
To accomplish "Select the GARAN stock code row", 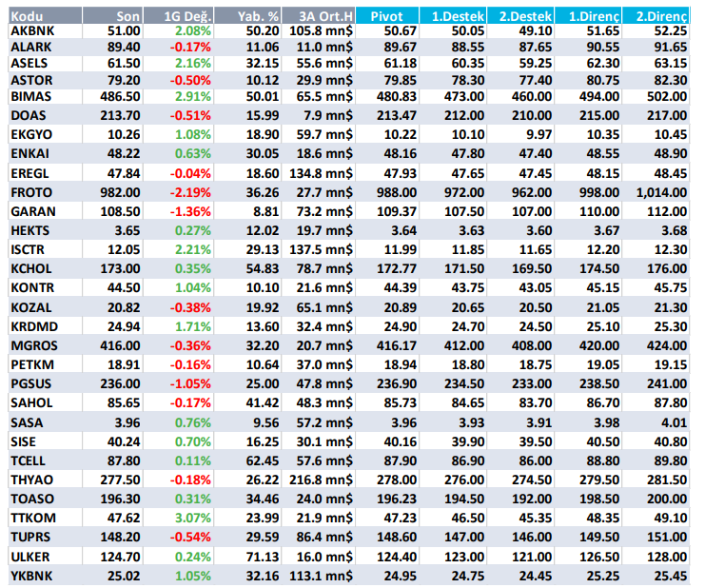I will tap(32, 211).
